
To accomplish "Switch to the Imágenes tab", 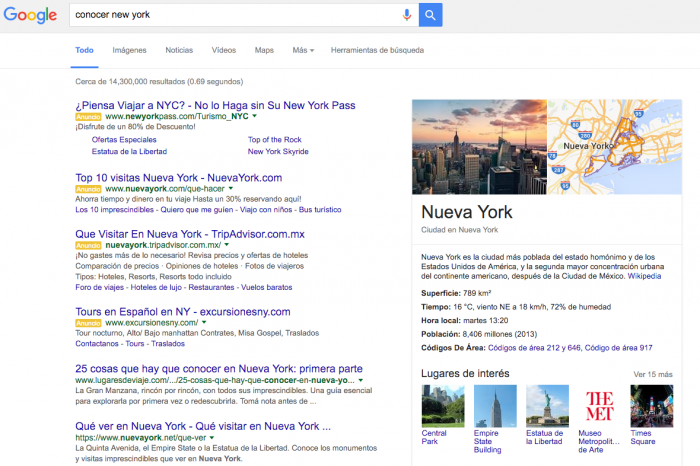I will (x=129, y=50).
